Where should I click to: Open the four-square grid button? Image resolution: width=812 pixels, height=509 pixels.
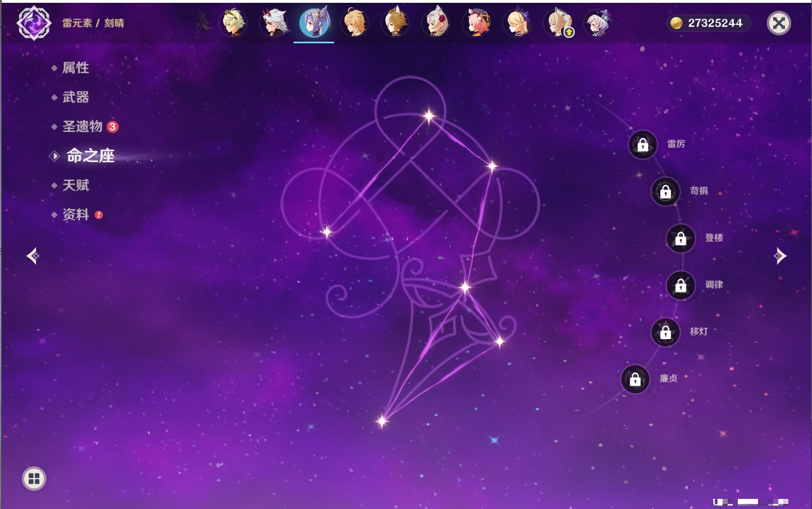click(x=34, y=479)
